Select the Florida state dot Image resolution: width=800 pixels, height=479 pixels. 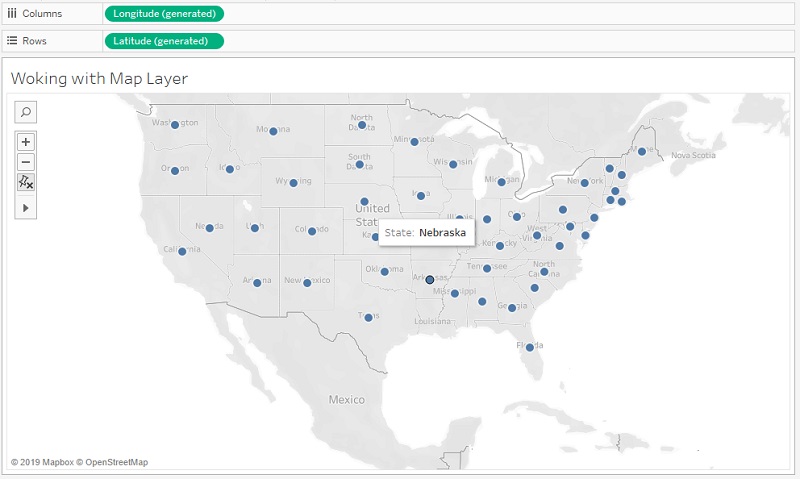530,347
